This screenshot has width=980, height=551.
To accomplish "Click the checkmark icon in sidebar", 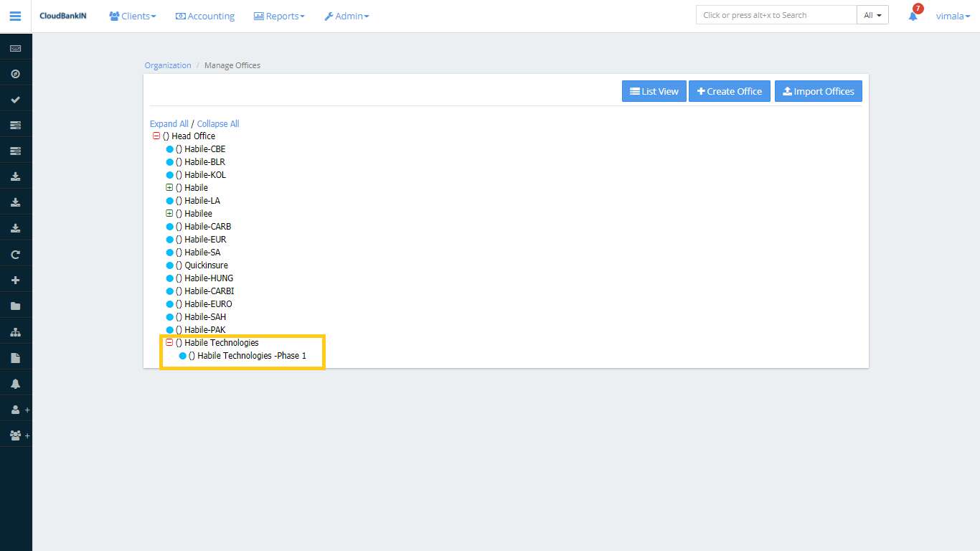I will (15, 100).
